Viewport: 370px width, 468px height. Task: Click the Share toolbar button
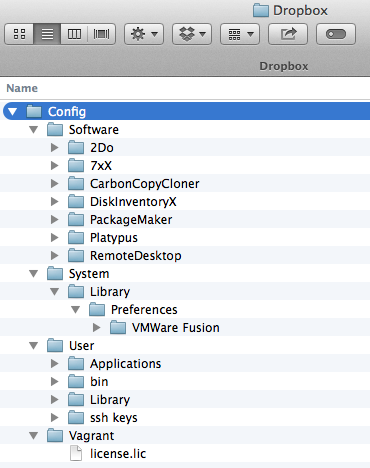288,34
